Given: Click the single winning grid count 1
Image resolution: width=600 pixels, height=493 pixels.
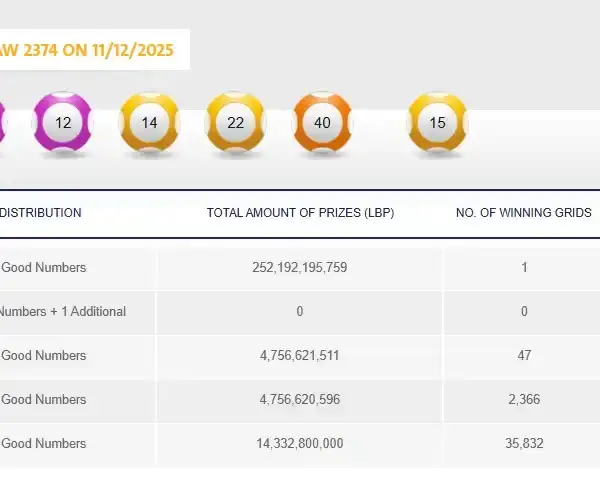Looking at the screenshot, I should 524,268.
